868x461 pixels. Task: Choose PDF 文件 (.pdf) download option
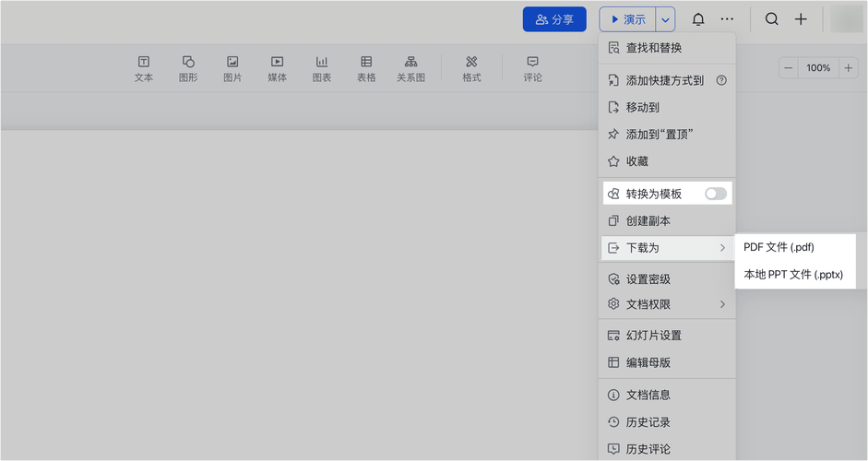779,247
